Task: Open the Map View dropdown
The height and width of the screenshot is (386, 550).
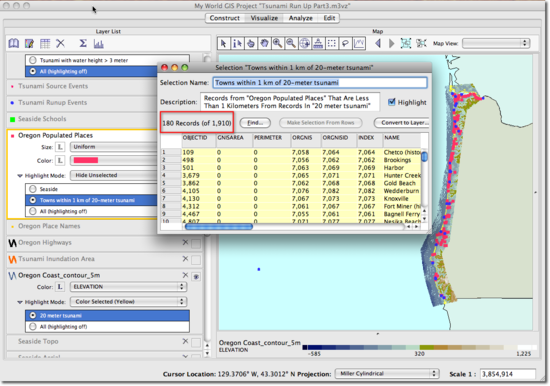Action: click(x=496, y=43)
